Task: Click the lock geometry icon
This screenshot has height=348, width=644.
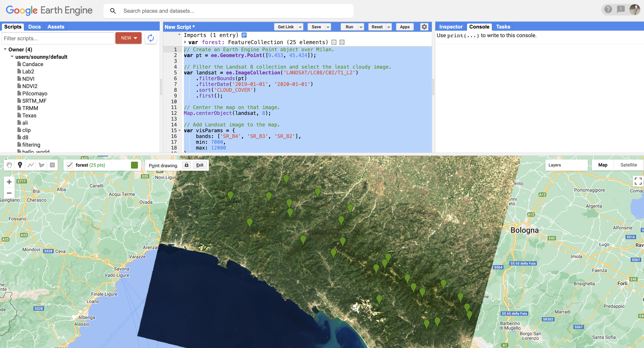Action: pyautogui.click(x=187, y=165)
